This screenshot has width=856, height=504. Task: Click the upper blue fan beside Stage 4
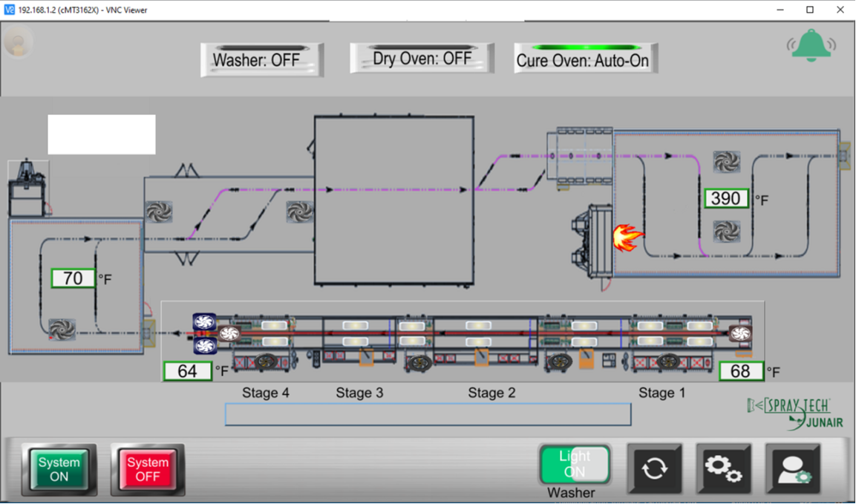click(204, 321)
